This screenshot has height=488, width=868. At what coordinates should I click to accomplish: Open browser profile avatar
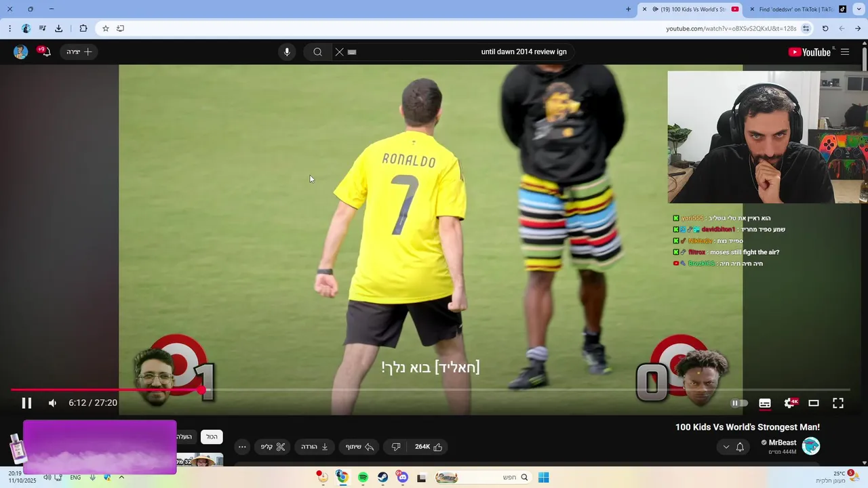click(26, 28)
